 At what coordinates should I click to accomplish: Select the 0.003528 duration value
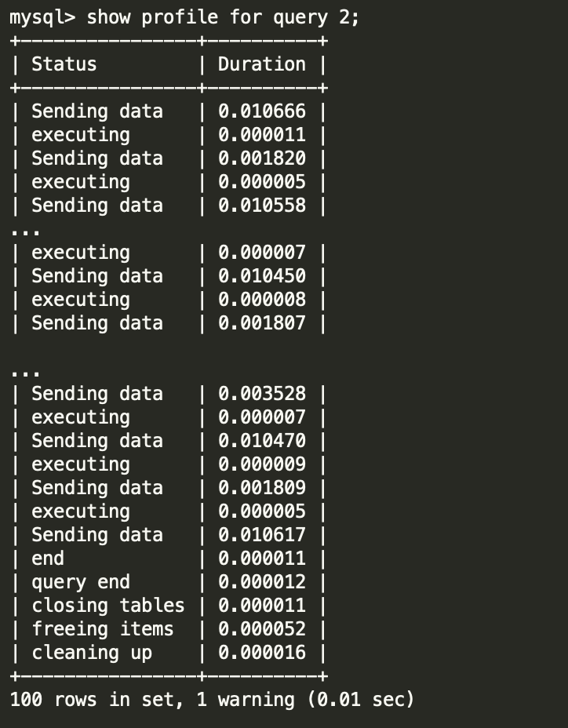261,394
